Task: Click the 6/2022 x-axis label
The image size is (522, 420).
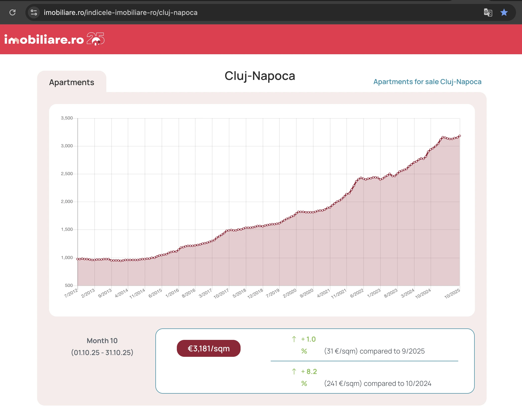Action: (357, 293)
